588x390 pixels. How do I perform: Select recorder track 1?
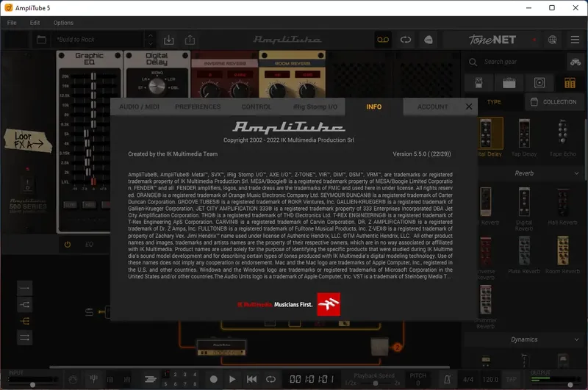pos(166,375)
